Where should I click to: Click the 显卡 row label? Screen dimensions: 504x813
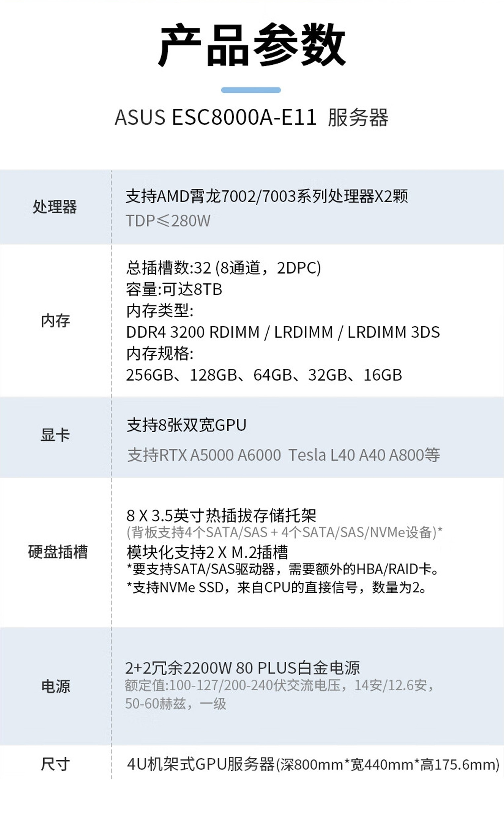click(55, 435)
